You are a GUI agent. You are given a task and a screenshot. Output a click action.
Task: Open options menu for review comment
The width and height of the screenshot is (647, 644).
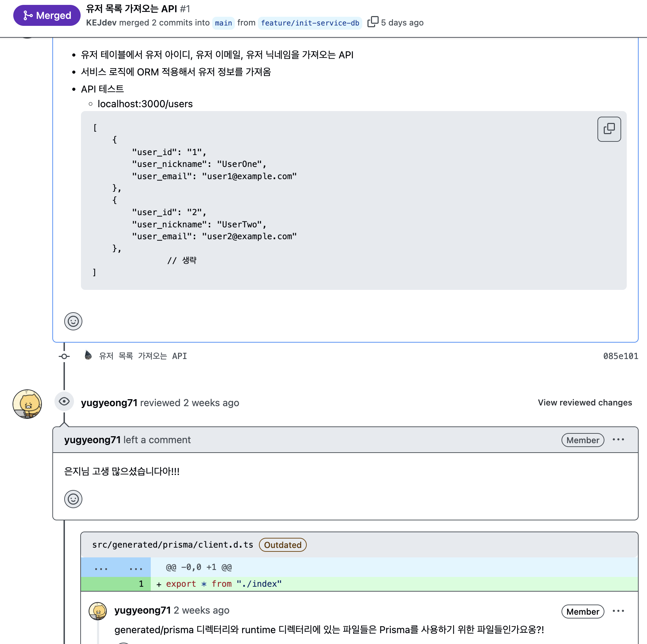(618, 440)
